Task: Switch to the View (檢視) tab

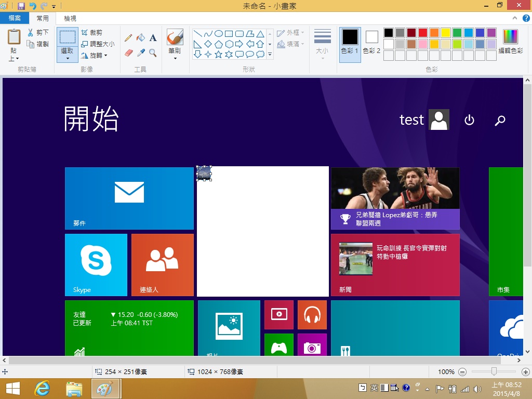Action: (70, 18)
